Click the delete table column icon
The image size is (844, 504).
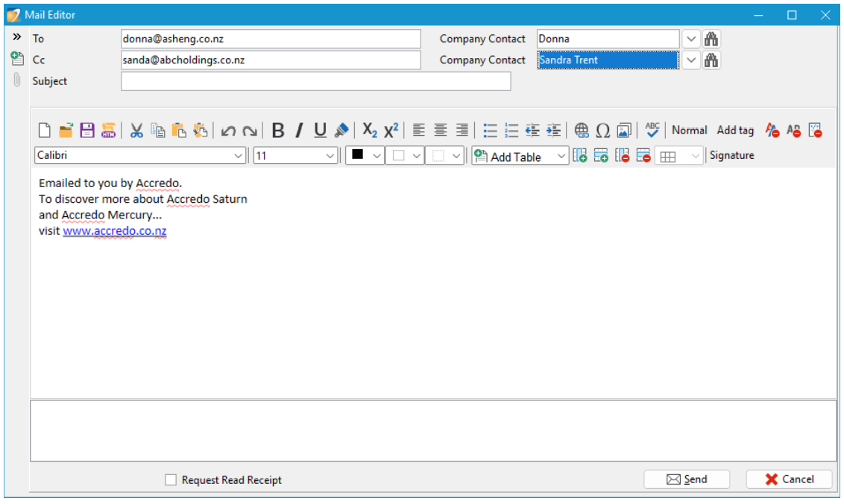click(x=623, y=156)
